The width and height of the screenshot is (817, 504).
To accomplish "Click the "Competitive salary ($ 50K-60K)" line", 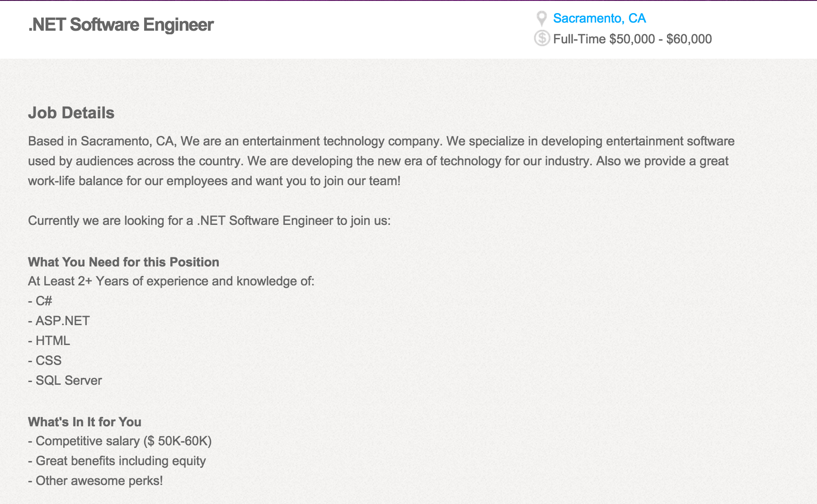I will (x=123, y=441).
